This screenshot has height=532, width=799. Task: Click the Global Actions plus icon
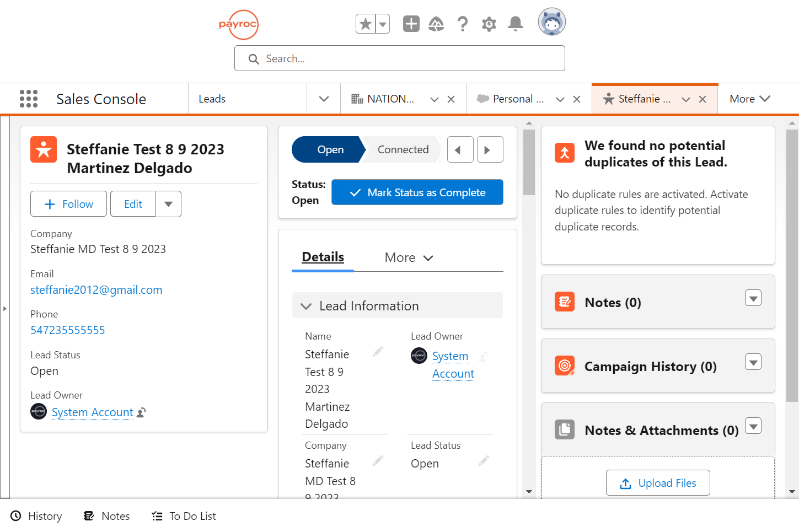click(x=411, y=24)
